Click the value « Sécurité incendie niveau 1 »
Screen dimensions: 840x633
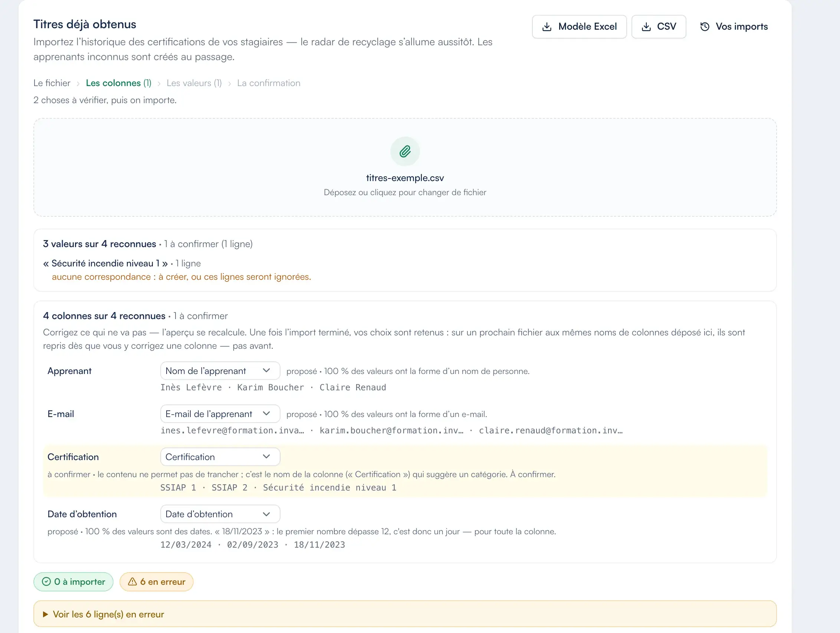106,263
